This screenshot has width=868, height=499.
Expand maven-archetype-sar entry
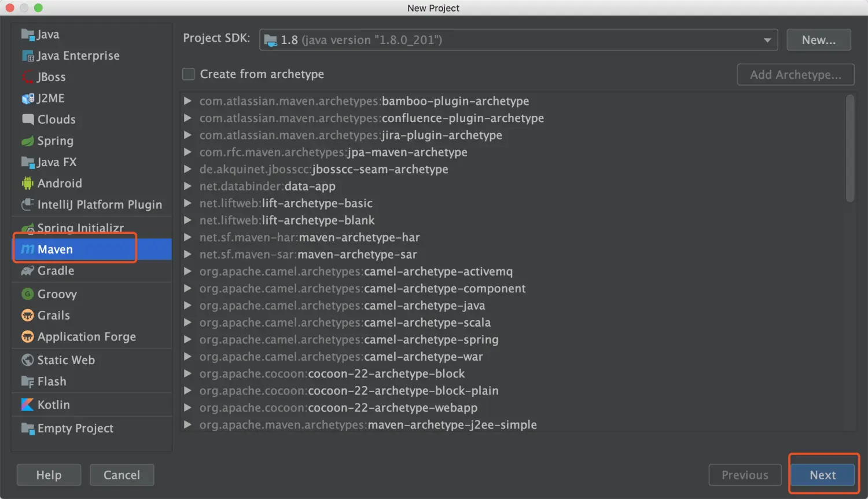[x=187, y=254]
